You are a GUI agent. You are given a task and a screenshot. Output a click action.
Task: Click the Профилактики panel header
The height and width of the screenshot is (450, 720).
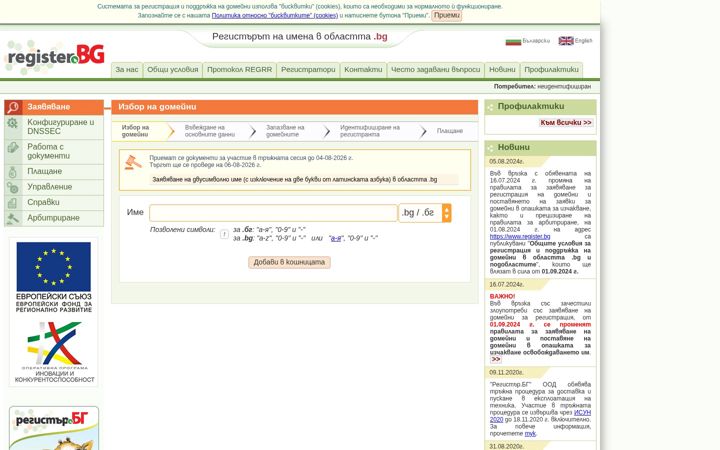point(540,107)
